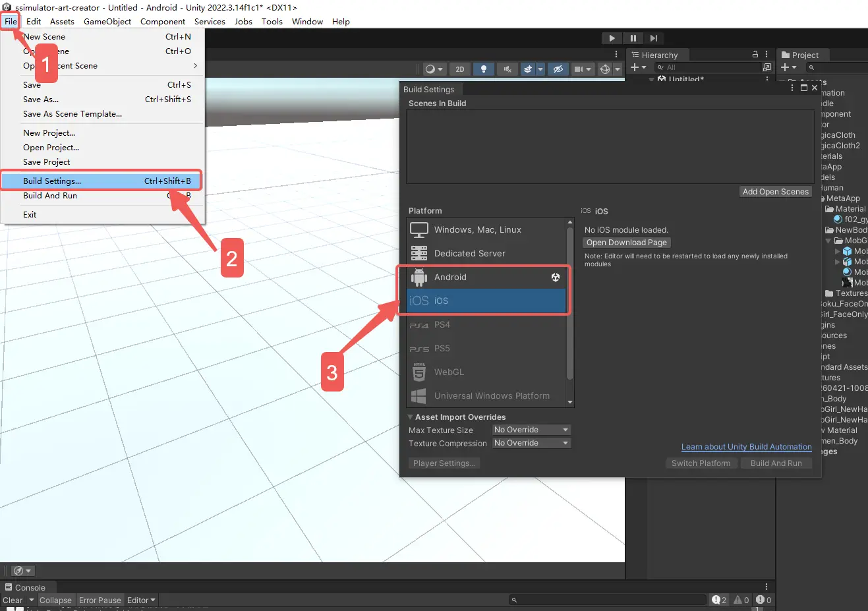Open the GameObject menu
Viewport: 868px width, 611px height.
point(107,22)
